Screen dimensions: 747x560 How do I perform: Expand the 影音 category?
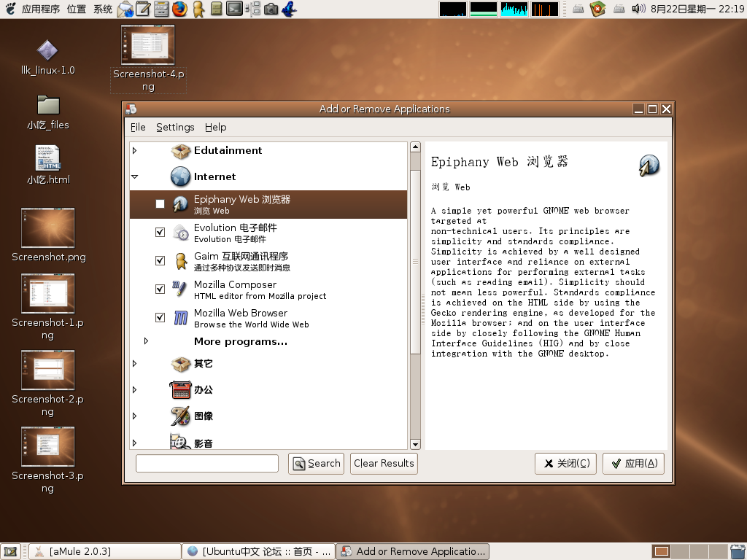[x=135, y=443]
